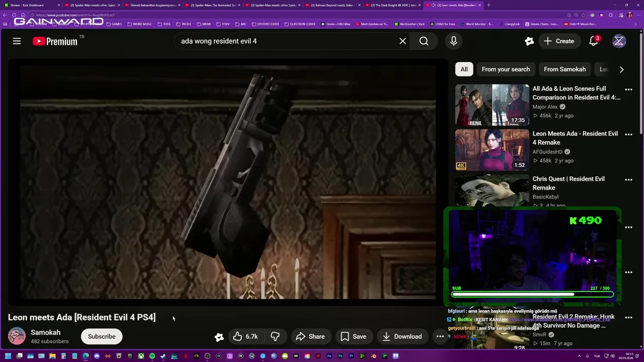Click the Create button

click(x=558, y=41)
